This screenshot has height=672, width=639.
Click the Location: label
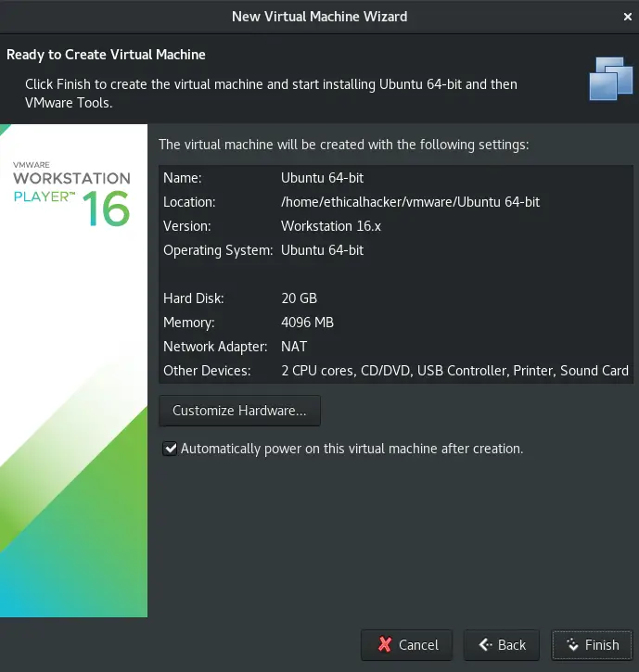pos(189,202)
